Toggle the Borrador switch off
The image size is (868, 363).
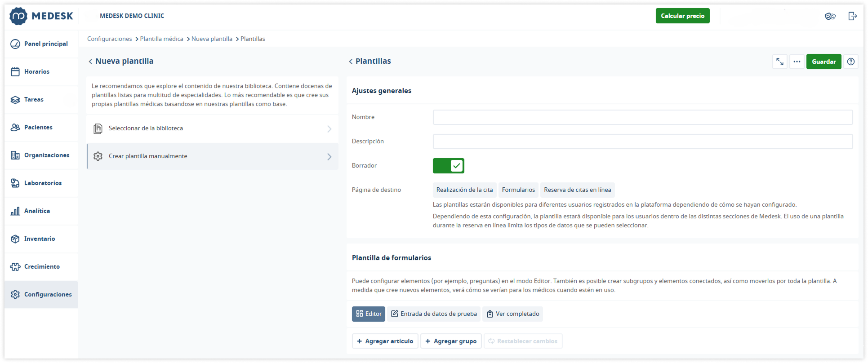click(x=449, y=166)
